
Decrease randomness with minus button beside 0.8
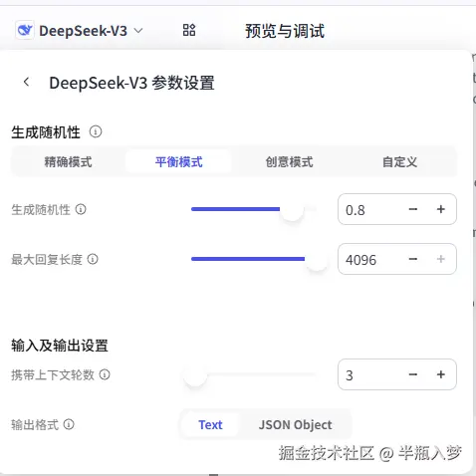point(413,209)
